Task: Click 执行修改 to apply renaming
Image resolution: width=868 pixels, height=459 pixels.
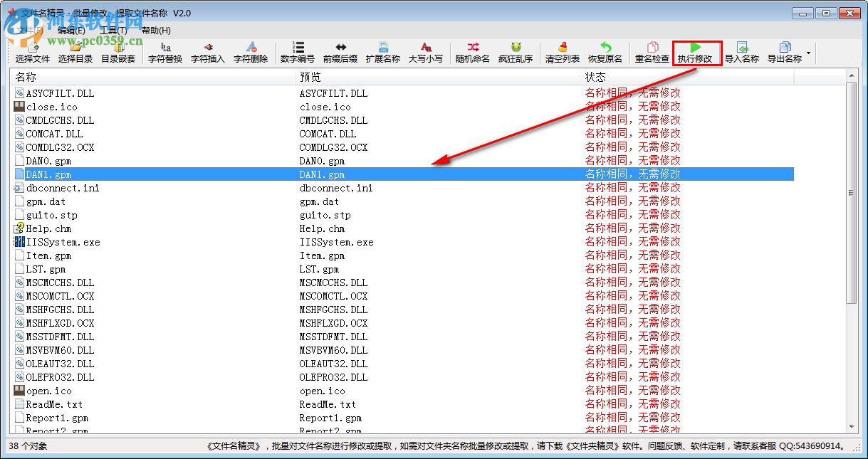Action: coord(695,53)
